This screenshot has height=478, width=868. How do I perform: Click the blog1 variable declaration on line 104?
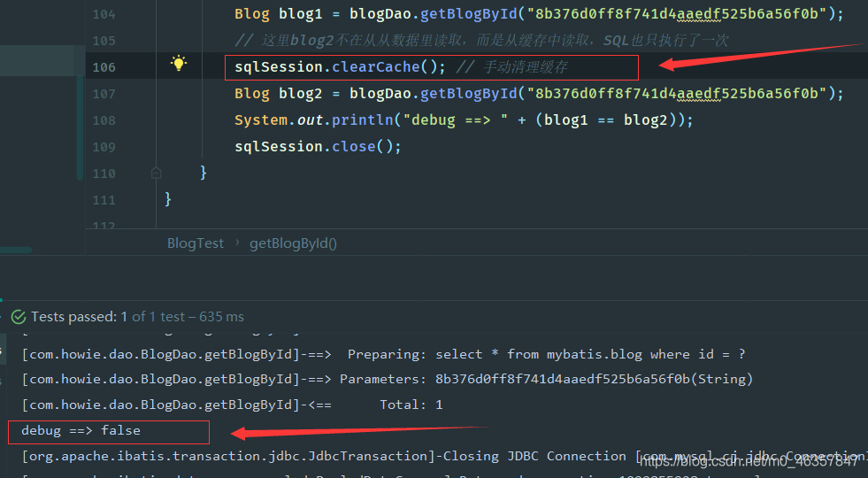[300, 14]
